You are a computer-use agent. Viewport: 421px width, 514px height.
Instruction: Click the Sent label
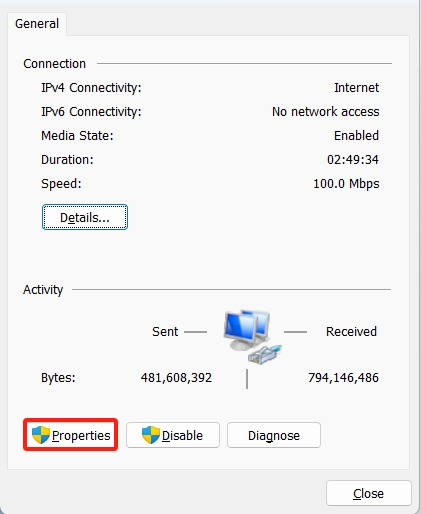(165, 332)
